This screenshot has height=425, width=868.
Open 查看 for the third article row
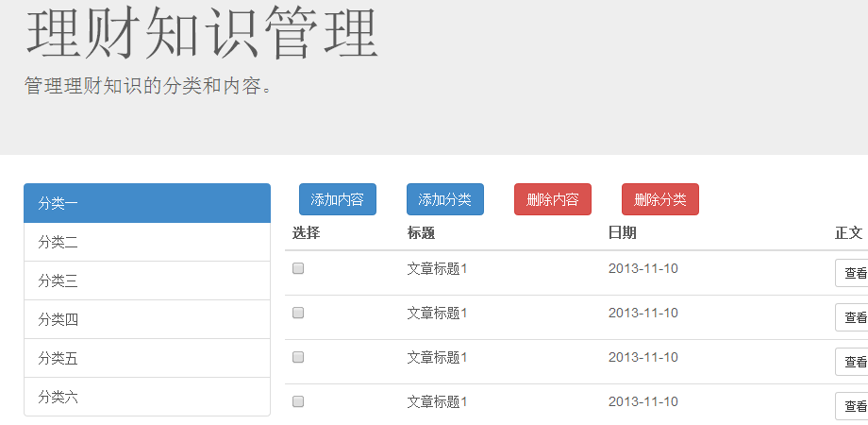pyautogui.click(x=852, y=362)
